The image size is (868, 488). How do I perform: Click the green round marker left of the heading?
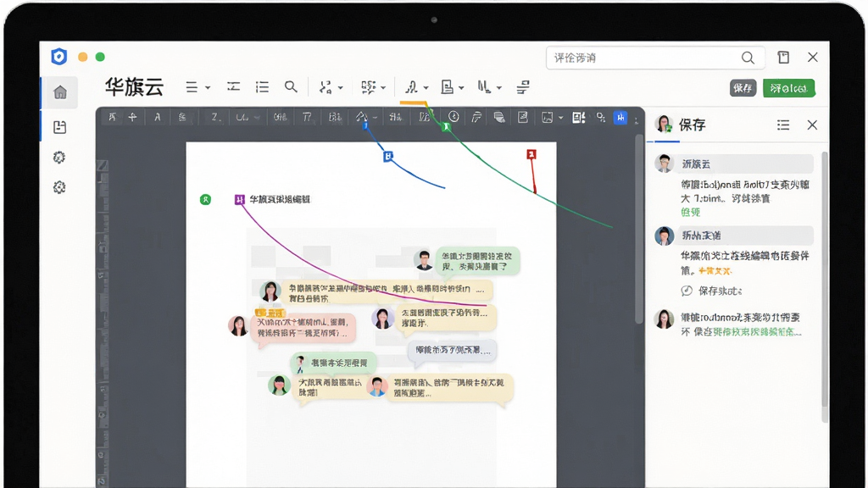205,199
